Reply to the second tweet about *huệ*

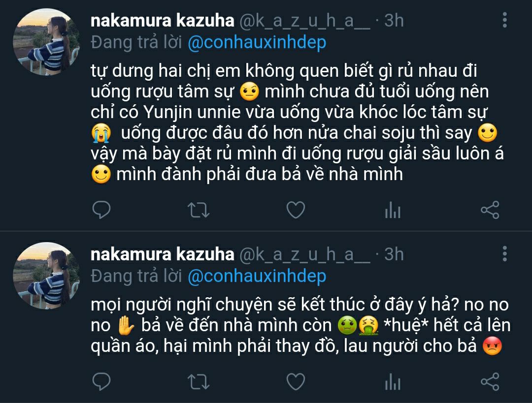(101, 382)
